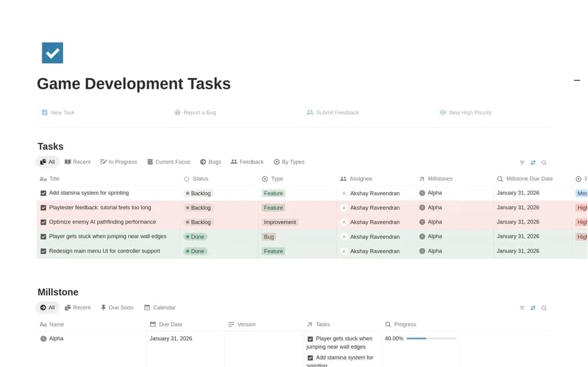Click the Name column header in Millstone
The image size is (588, 367).
pos(52,325)
